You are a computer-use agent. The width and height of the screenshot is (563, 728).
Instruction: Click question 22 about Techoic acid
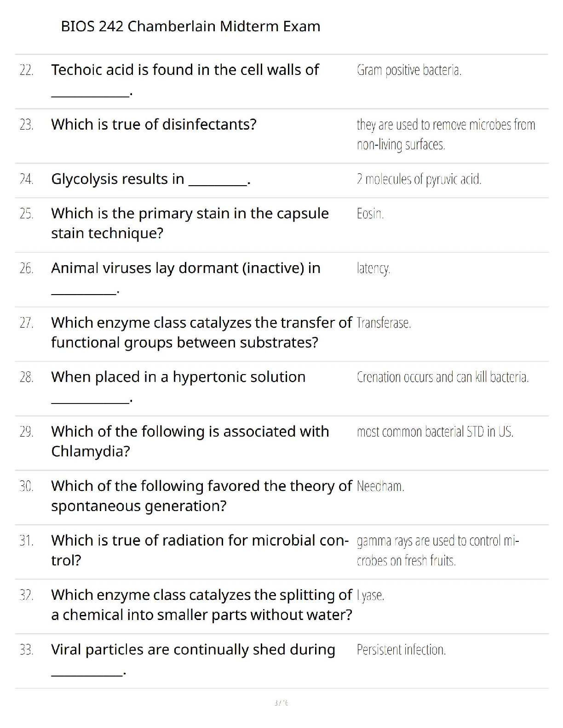pos(185,70)
